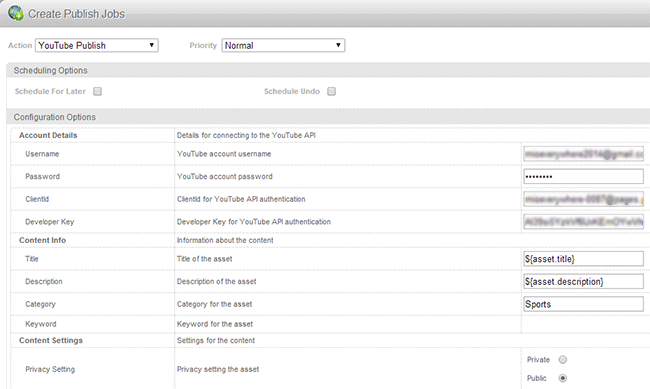
Task: Click the globe icon beside Create Publish Jobs
Action: (16, 13)
